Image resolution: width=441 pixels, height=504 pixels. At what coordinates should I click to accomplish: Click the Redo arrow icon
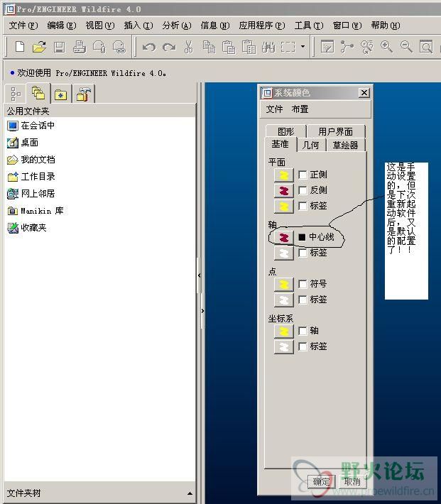(x=169, y=48)
